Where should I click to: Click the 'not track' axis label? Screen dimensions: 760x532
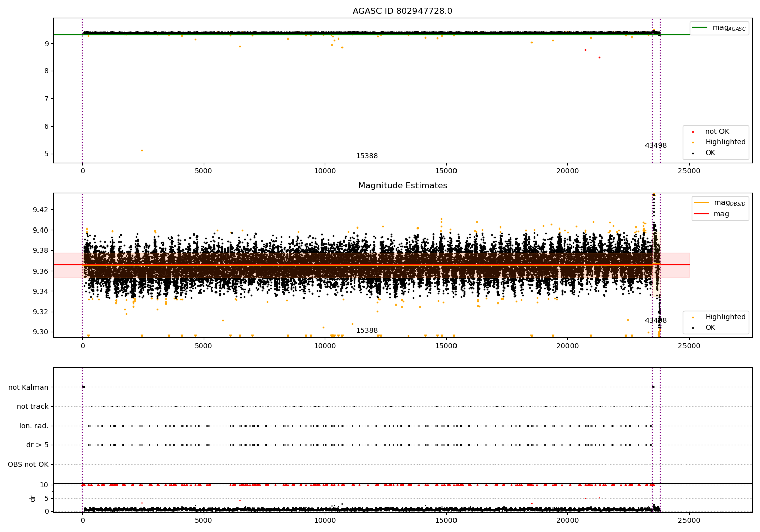tap(32, 406)
